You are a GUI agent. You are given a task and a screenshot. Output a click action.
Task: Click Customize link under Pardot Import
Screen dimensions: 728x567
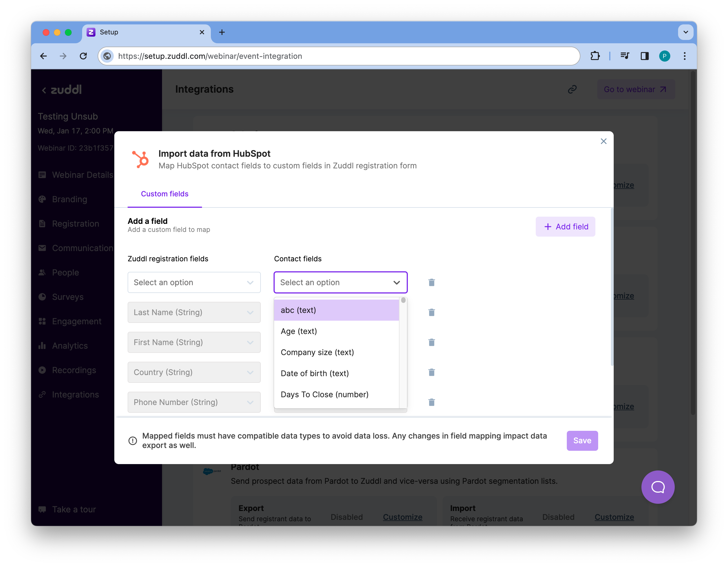pos(614,517)
